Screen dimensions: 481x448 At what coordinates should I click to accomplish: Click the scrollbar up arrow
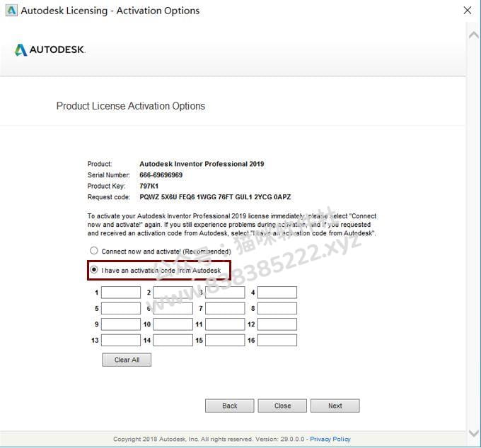pos(474,35)
